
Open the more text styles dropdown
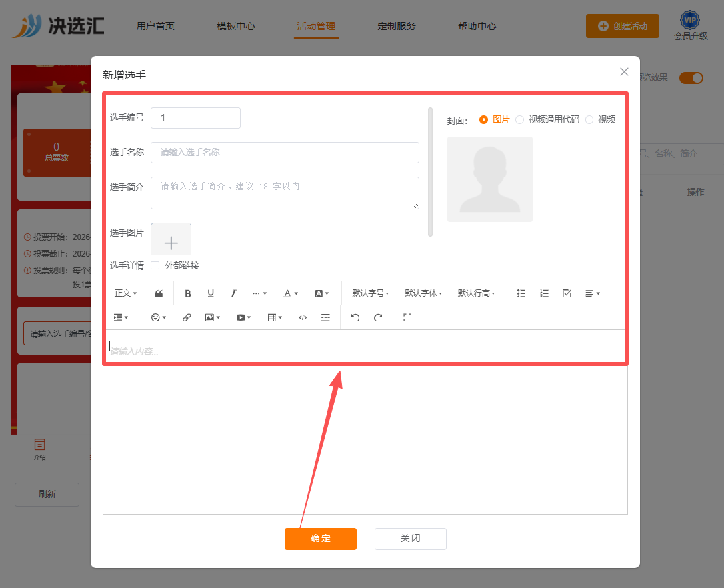point(259,293)
